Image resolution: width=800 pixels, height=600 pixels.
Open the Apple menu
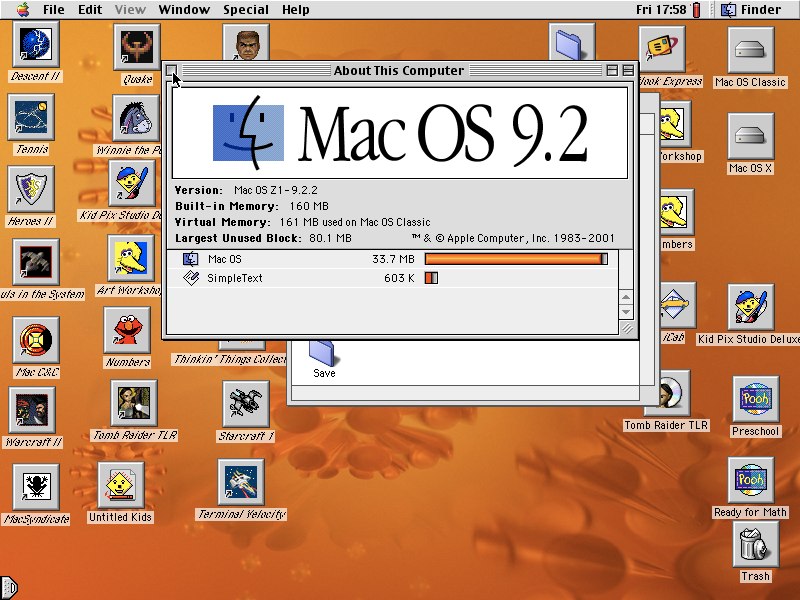point(22,9)
